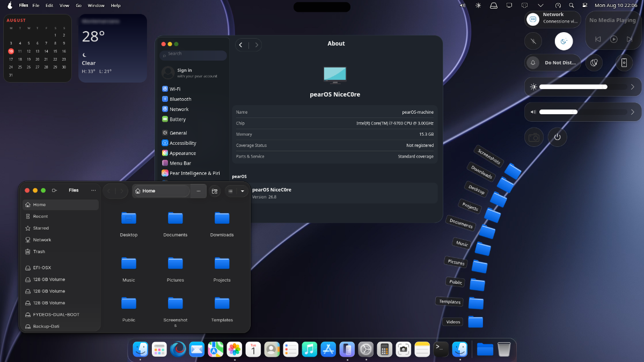
Task: Skip to previous track in media widget
Action: click(598, 39)
